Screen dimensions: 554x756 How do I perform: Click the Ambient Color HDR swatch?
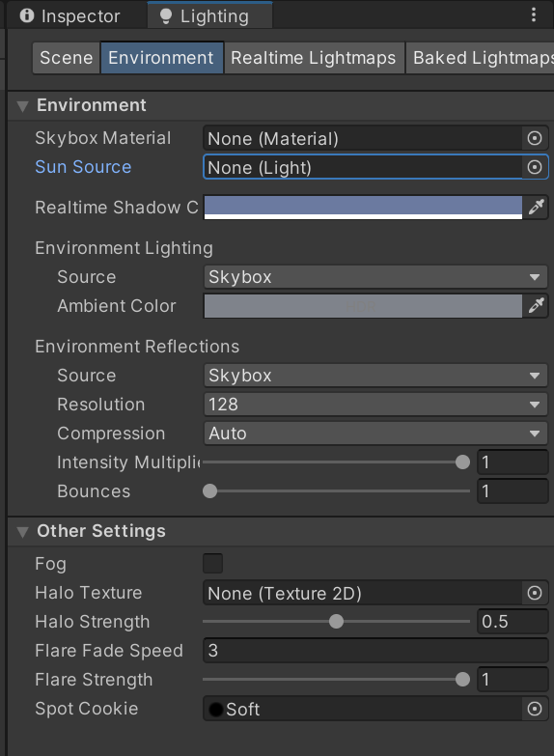[363, 306]
